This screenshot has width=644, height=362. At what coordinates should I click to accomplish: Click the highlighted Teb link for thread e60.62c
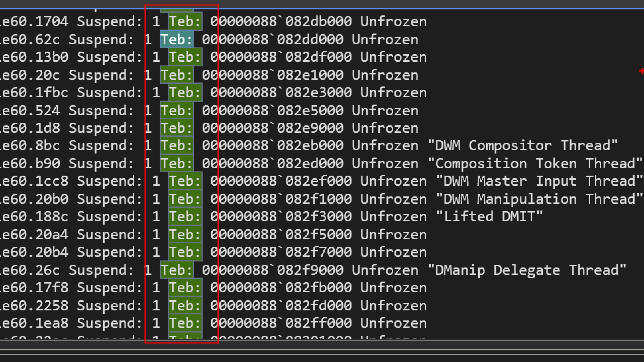(x=176, y=40)
